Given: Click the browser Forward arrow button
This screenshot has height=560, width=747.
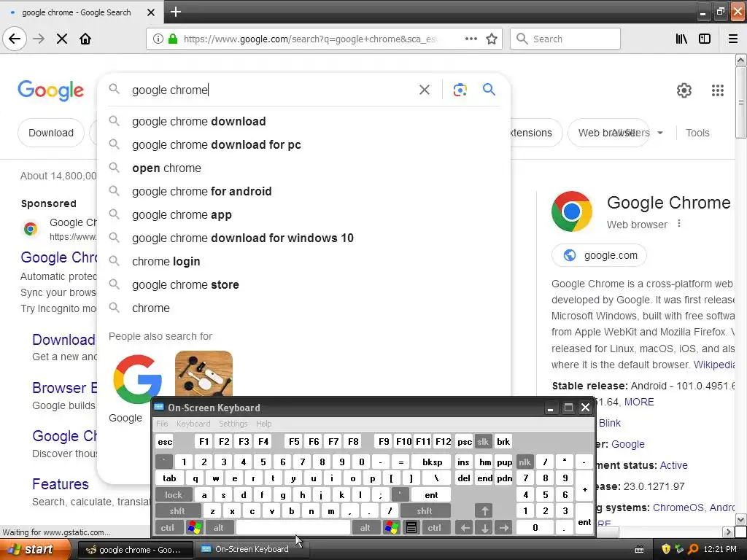Looking at the screenshot, I should click(x=39, y=39).
